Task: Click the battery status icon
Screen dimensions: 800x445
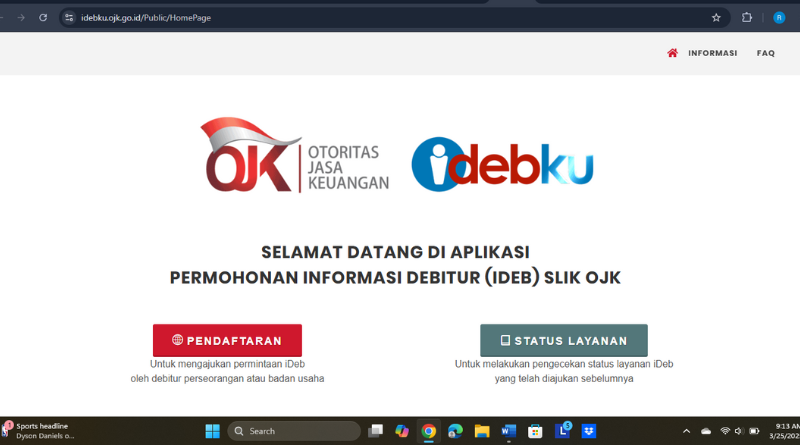Action: pos(754,431)
